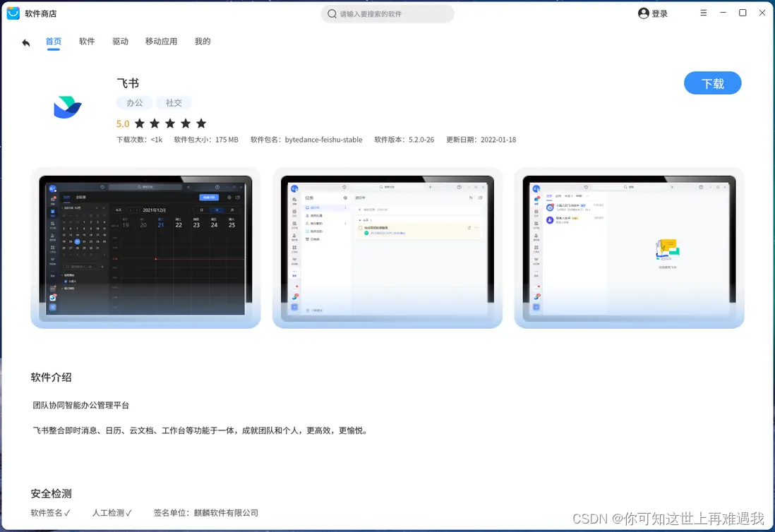Click the 软件签名 check item
Screen dimensions: 775x532
(x=50, y=513)
